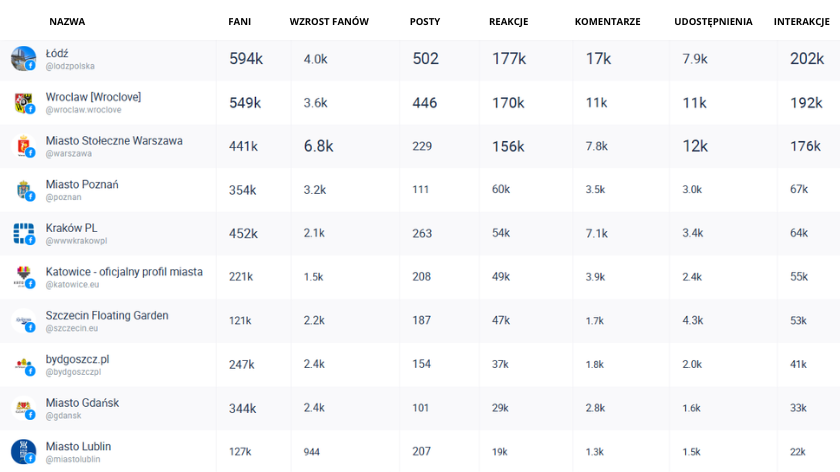Select the Miasto Lublin blue avatar
This screenshot has height=472, width=840.
point(24,452)
